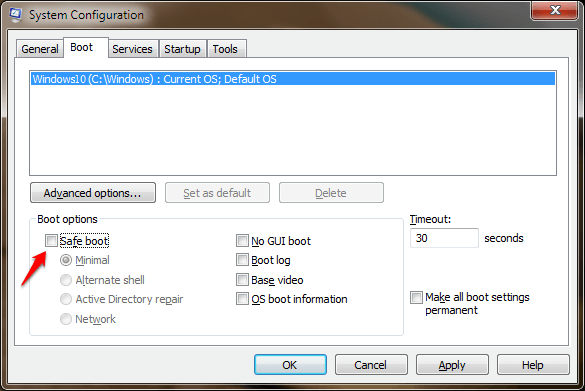The width and height of the screenshot is (585, 391).
Task: Select Active Directory repair option
Action: pyautogui.click(x=66, y=299)
